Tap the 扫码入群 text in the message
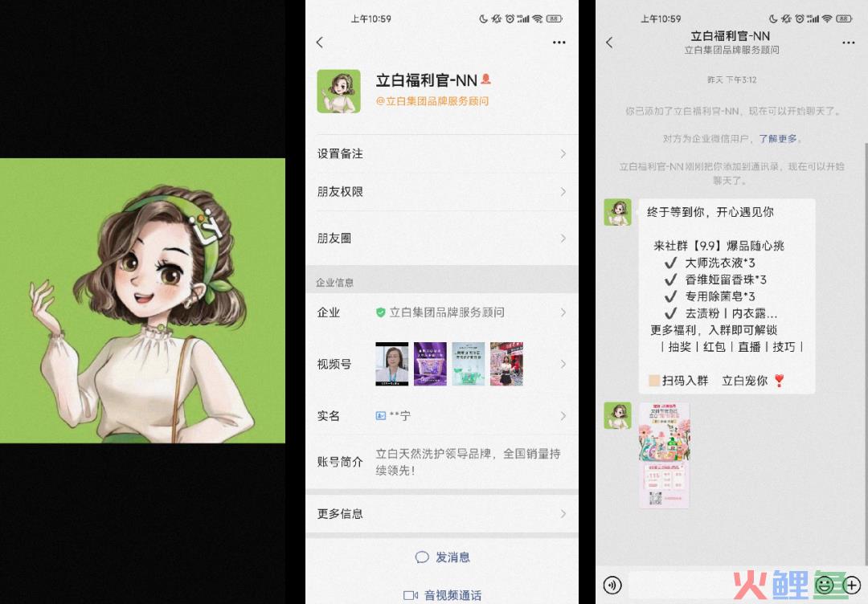868x604 pixels. (686, 381)
